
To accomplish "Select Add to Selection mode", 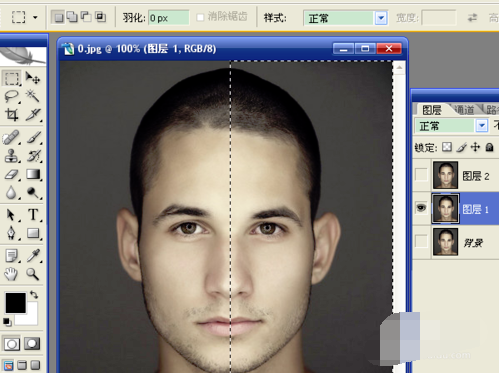I will coord(72,17).
